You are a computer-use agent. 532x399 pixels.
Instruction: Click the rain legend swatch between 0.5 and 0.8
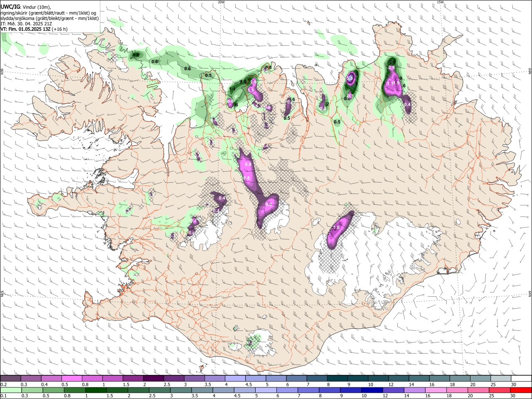53,390
